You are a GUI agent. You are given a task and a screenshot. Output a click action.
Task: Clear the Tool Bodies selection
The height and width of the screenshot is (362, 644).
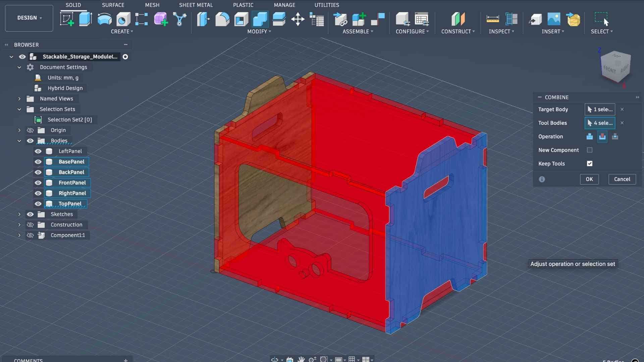coord(622,123)
